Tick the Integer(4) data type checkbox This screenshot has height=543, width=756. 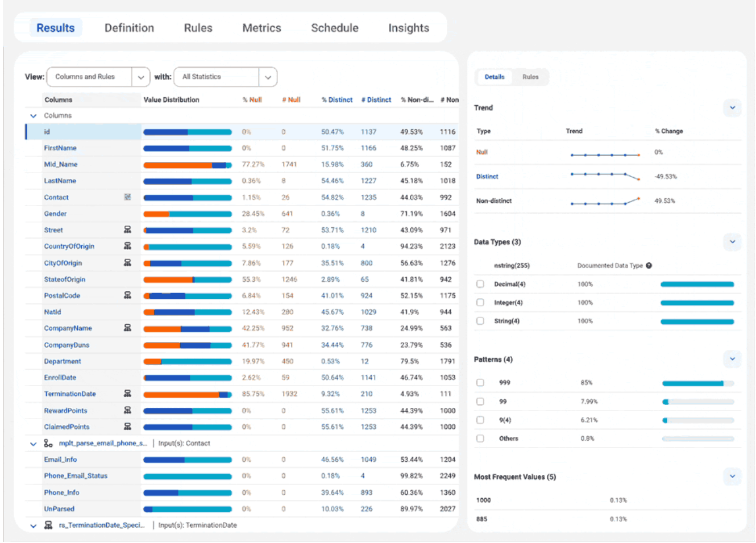(x=480, y=303)
